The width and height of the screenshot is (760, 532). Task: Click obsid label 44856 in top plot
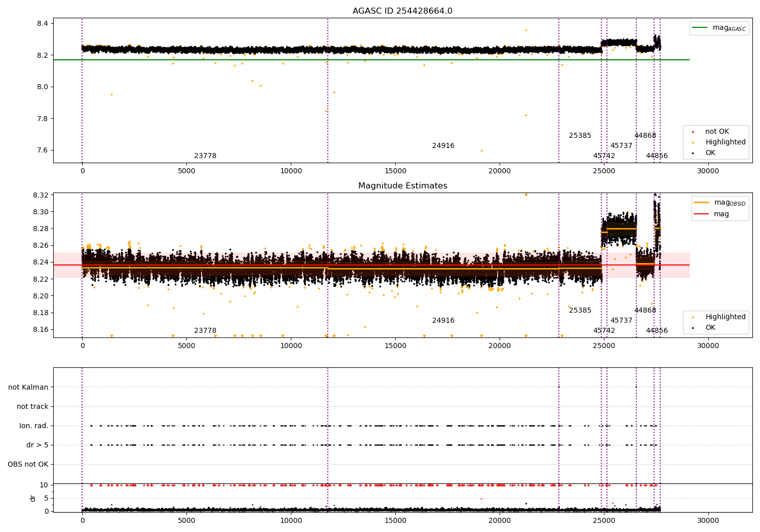click(657, 156)
